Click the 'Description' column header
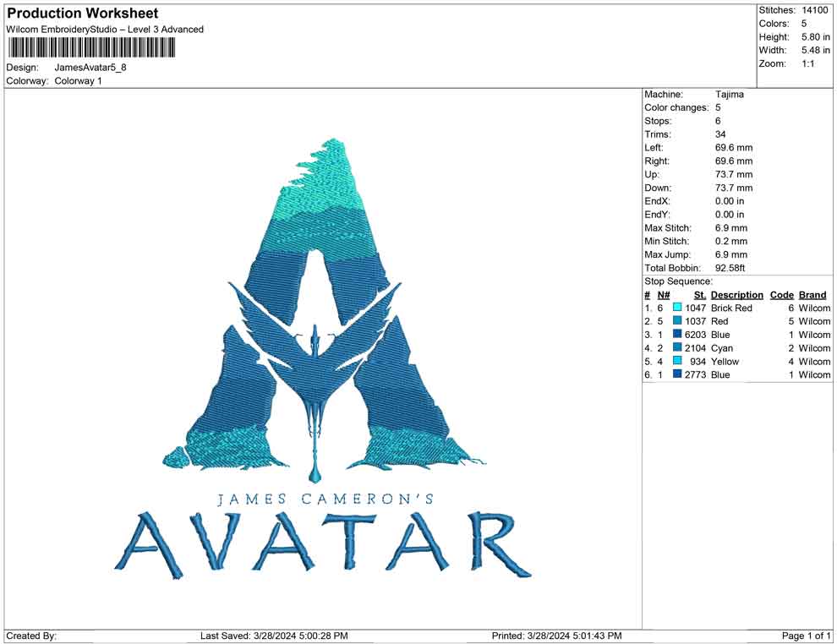The width and height of the screenshot is (837, 644). [736, 294]
